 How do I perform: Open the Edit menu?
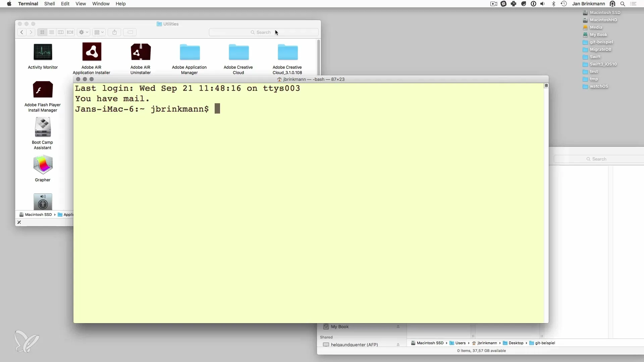click(x=65, y=4)
